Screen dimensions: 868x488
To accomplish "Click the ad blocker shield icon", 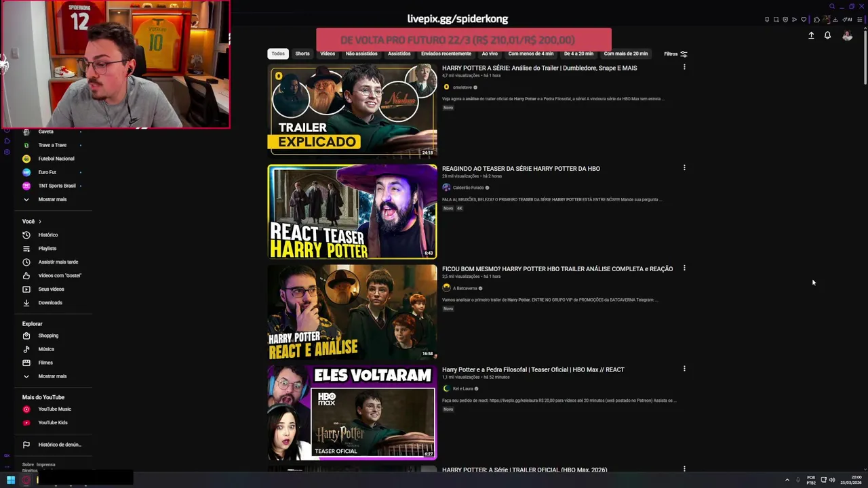I will coord(785,20).
